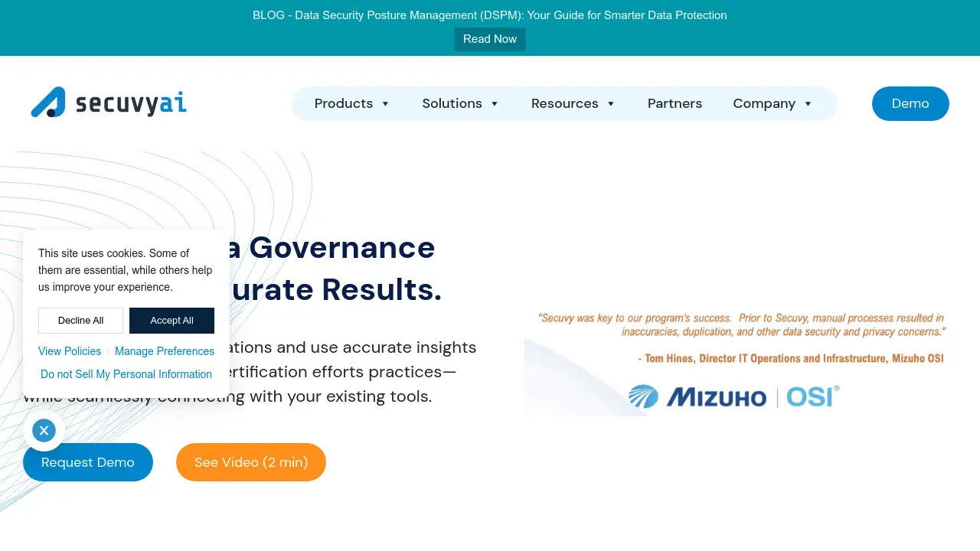980x551 pixels.
Task: Click Read Now in the banner
Action: pos(490,39)
